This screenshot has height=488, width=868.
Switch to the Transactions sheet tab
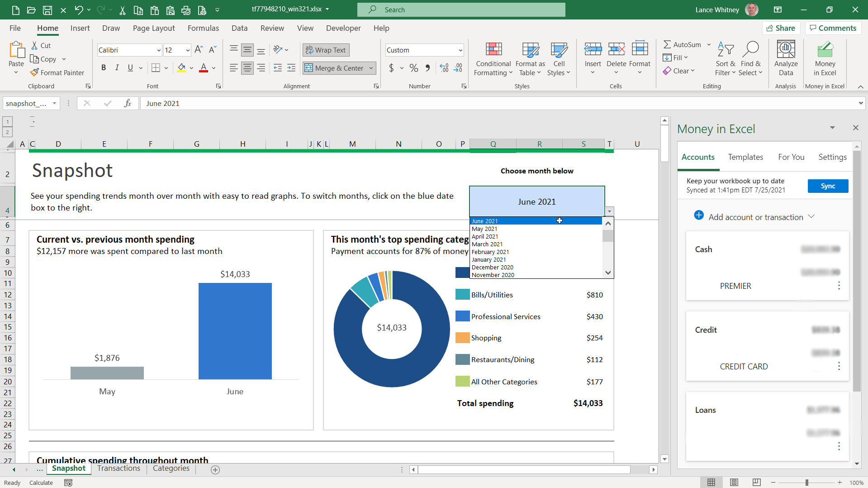pyautogui.click(x=119, y=468)
